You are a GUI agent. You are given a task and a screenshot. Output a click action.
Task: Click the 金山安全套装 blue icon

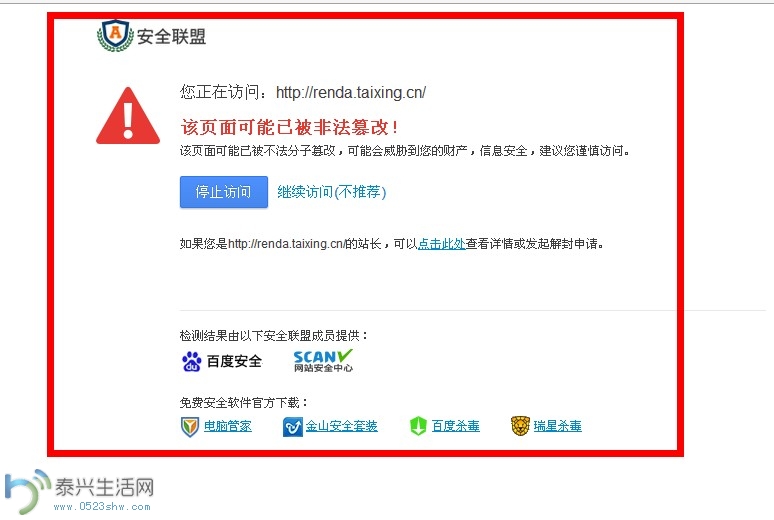tap(292, 427)
